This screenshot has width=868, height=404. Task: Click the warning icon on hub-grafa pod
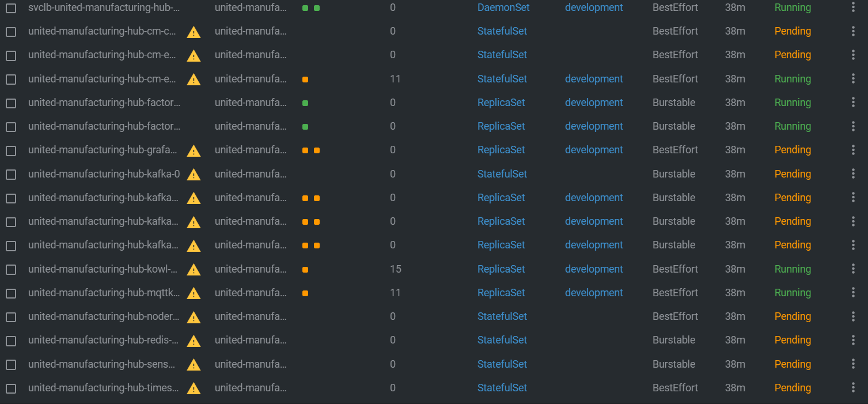(194, 151)
